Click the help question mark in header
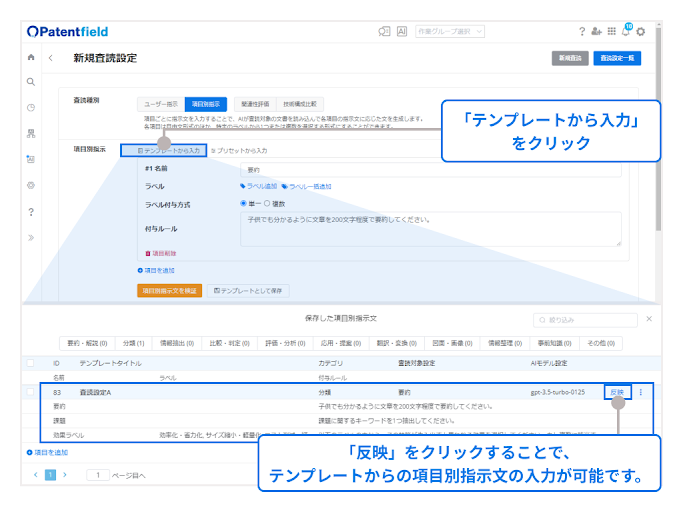 [x=582, y=32]
